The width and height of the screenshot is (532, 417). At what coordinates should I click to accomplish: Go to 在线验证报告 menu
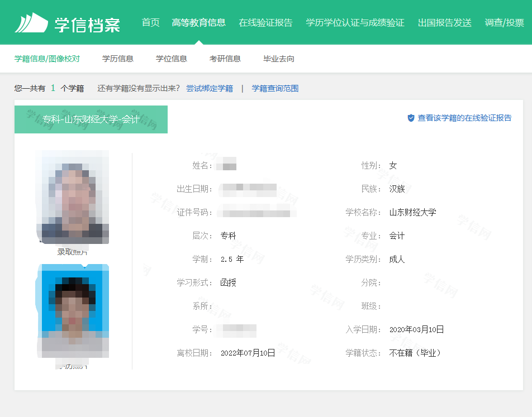coord(265,23)
